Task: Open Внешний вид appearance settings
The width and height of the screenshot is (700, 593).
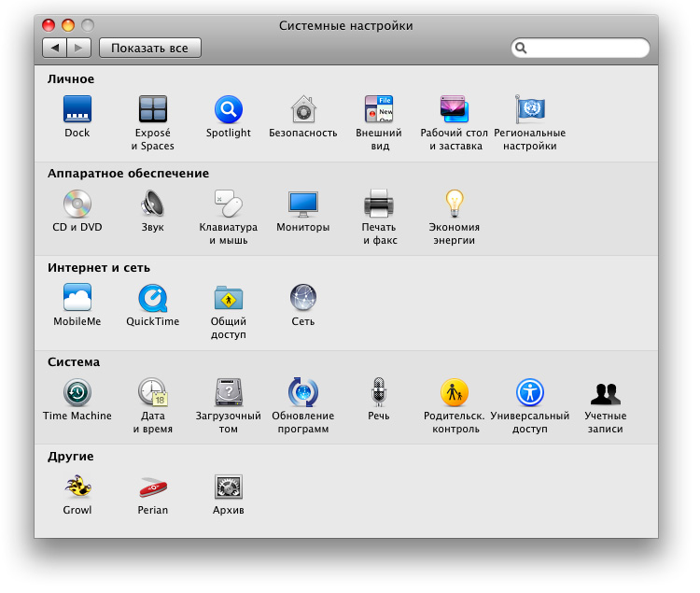Action: pyautogui.click(x=379, y=109)
